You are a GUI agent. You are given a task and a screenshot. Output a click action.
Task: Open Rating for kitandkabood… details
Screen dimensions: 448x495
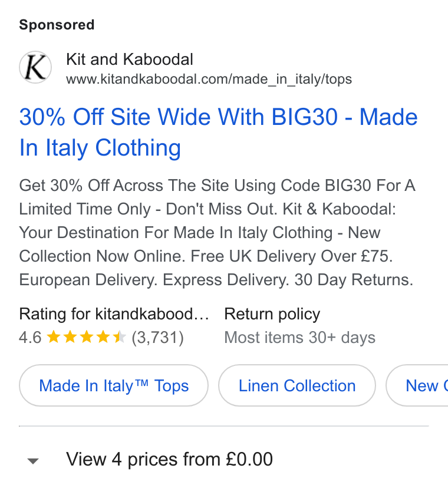coord(114,314)
